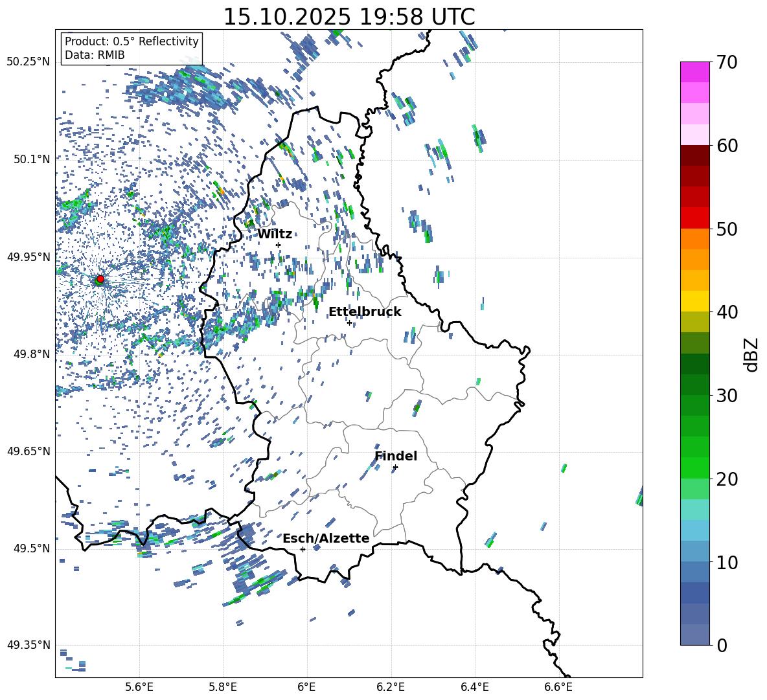Image resolution: width=767 pixels, height=700 pixels.
Task: Click the Esch/Alzette station cross marker
Action: tap(303, 549)
